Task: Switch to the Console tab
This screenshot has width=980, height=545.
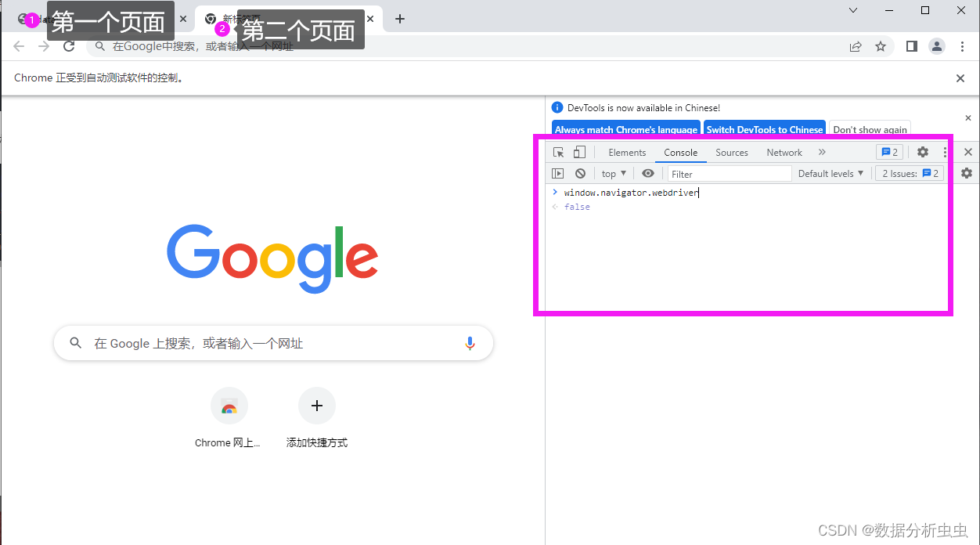Action: (x=680, y=153)
